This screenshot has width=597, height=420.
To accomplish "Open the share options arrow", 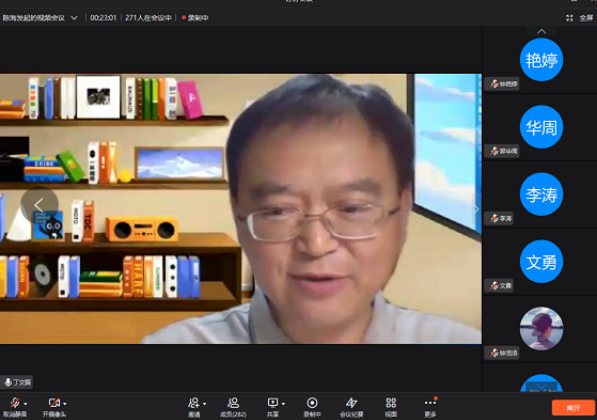I will click(x=283, y=404).
